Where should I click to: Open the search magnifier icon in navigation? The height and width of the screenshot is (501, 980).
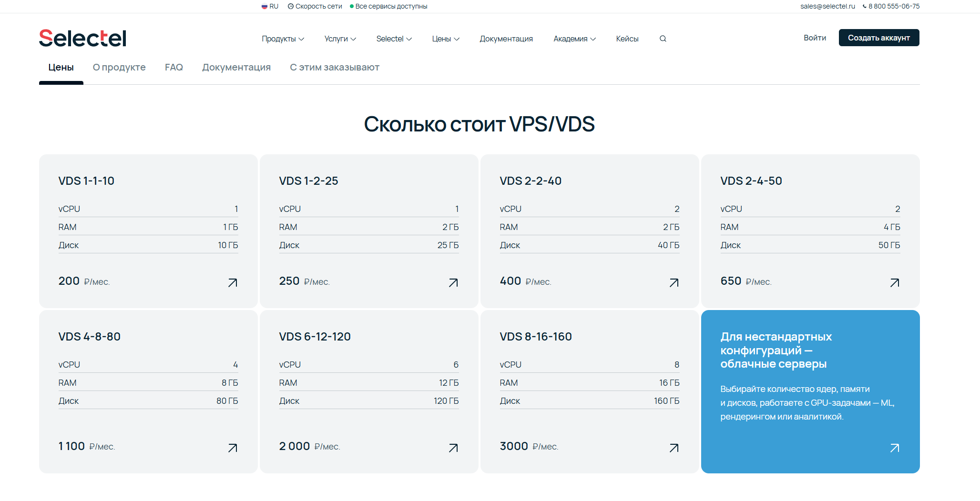663,39
